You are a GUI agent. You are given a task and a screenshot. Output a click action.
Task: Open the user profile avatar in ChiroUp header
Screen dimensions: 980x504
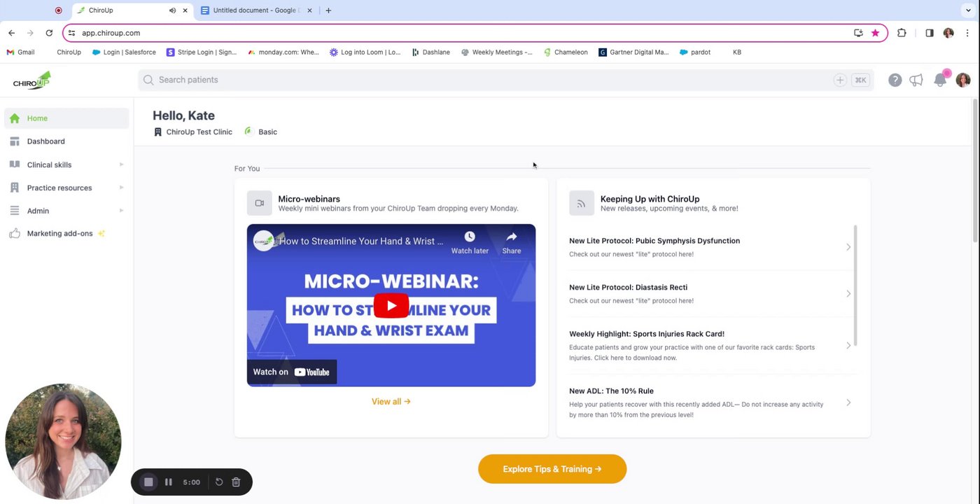coord(963,80)
